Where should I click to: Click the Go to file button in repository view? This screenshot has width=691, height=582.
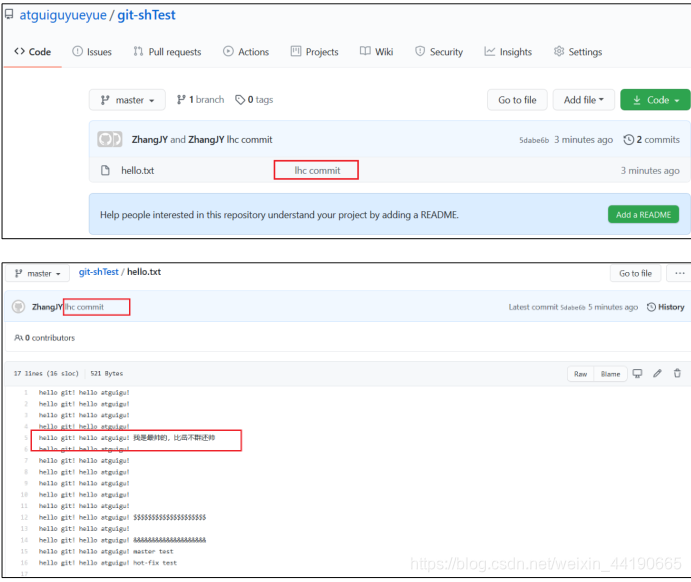pos(517,100)
